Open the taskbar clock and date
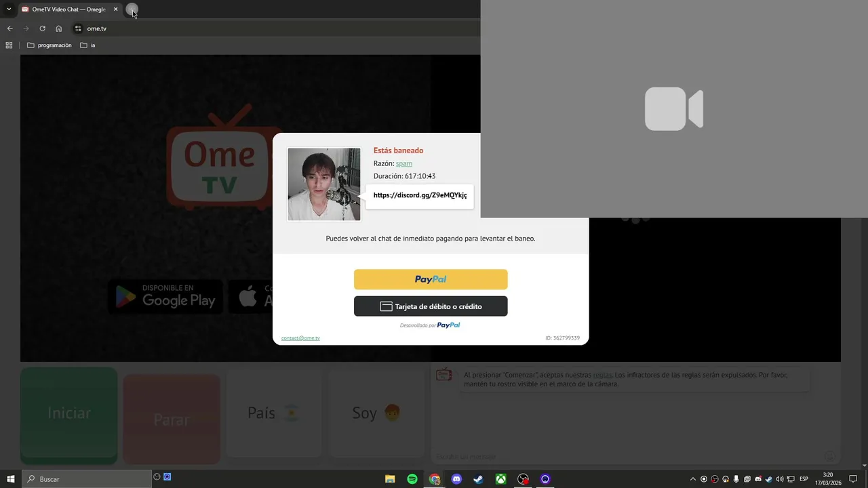This screenshot has height=488, width=868. [x=828, y=479]
